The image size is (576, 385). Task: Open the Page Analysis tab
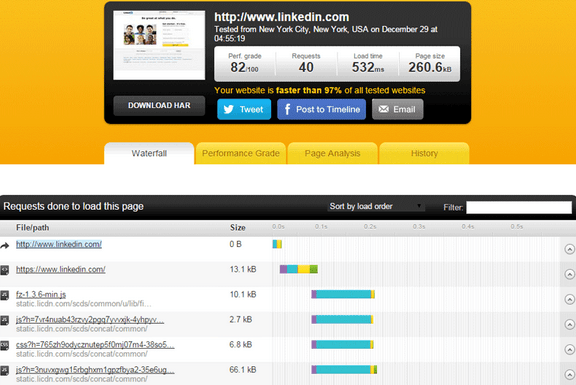point(332,153)
